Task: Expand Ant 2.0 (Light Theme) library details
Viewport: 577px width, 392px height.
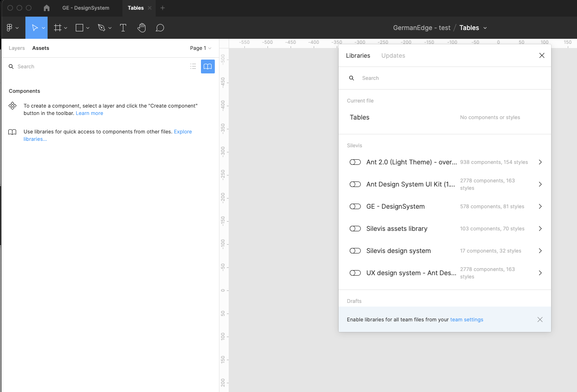Action: 540,162
